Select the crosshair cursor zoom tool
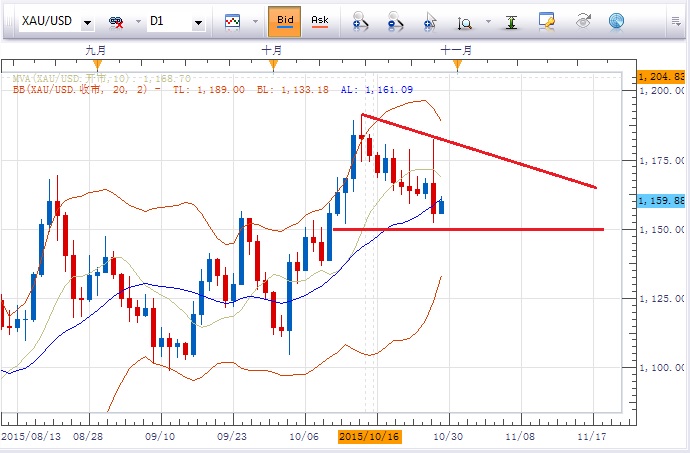Image resolution: width=690 pixels, height=453 pixels. [430, 20]
